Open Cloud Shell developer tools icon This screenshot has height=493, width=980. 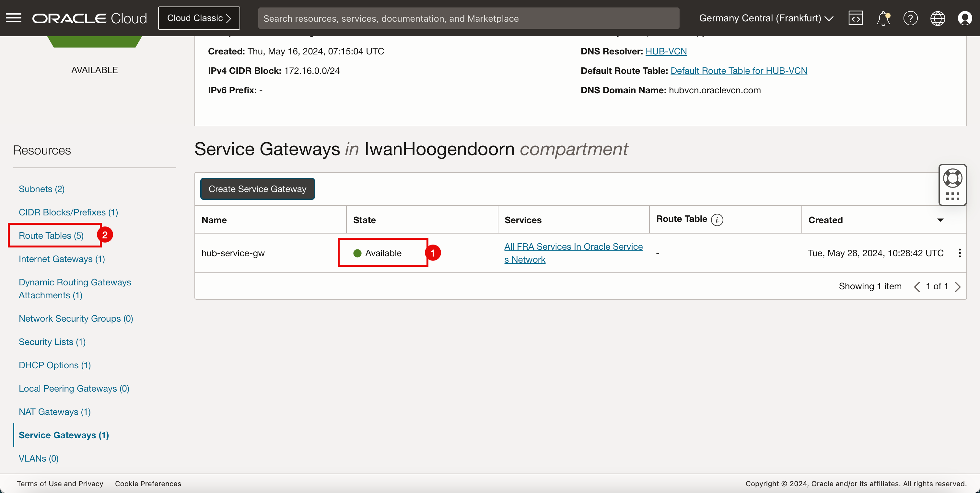(856, 18)
